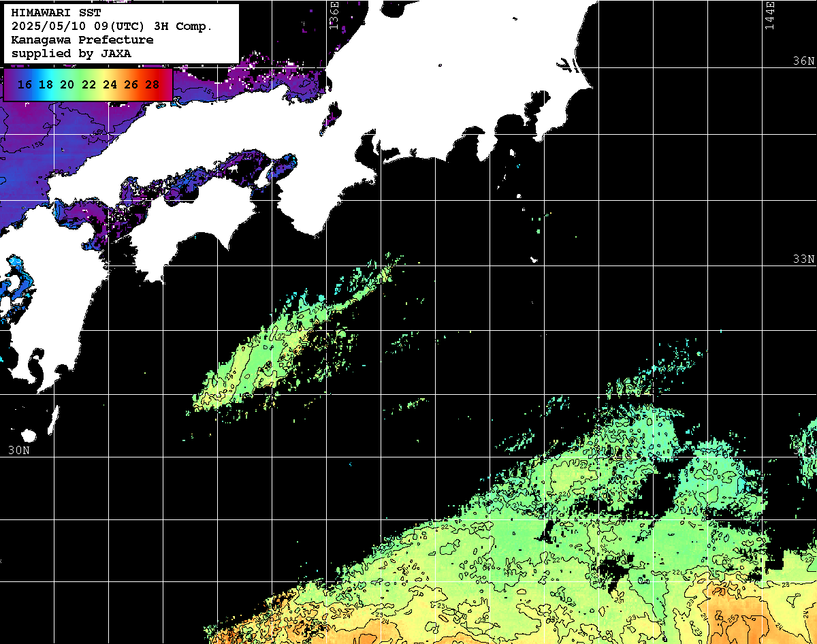Click the 'supplied by JAXA' credit text
This screenshot has width=817, height=644.
click(71, 53)
